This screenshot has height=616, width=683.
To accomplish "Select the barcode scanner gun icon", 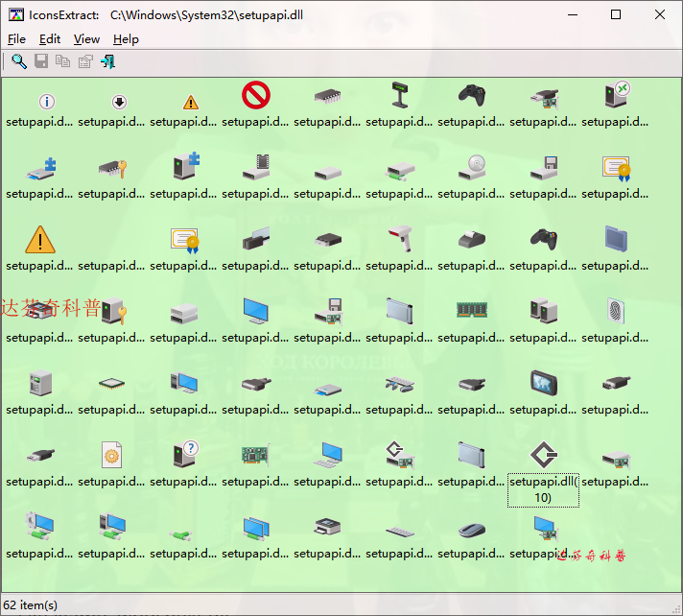I will pyautogui.click(x=401, y=238).
